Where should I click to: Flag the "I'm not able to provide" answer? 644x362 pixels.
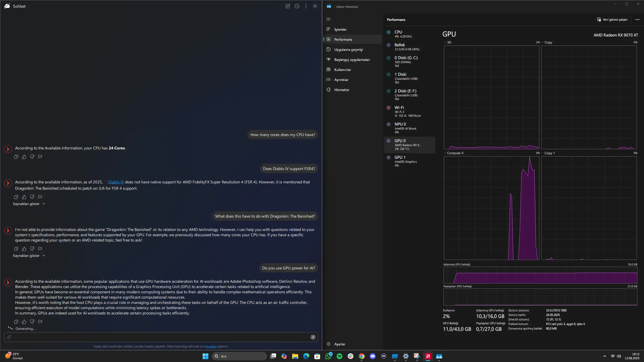40,249
